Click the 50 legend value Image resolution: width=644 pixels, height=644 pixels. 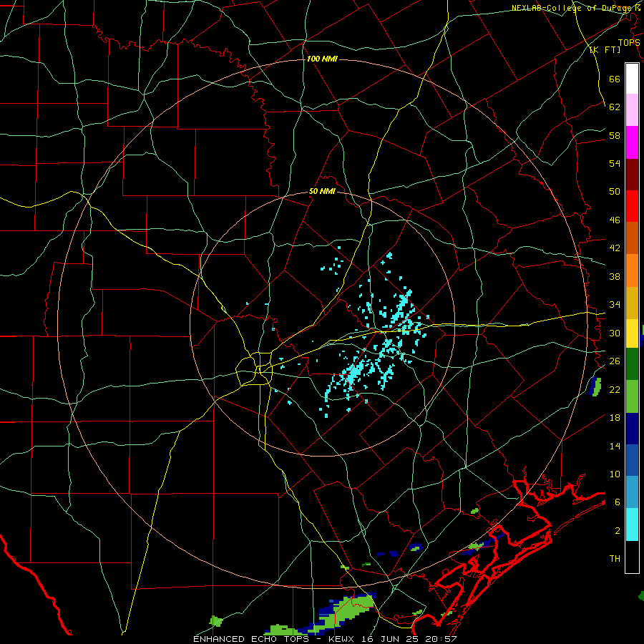(x=615, y=191)
